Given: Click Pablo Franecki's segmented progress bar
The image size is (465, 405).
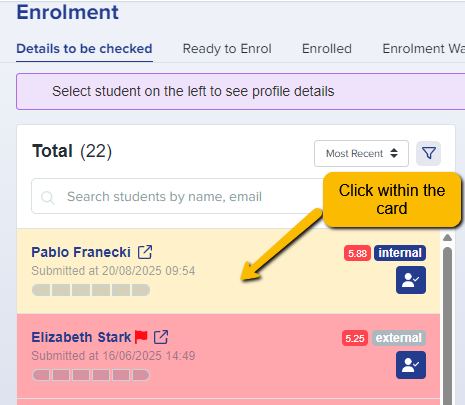Looking at the screenshot, I should click(x=91, y=290).
